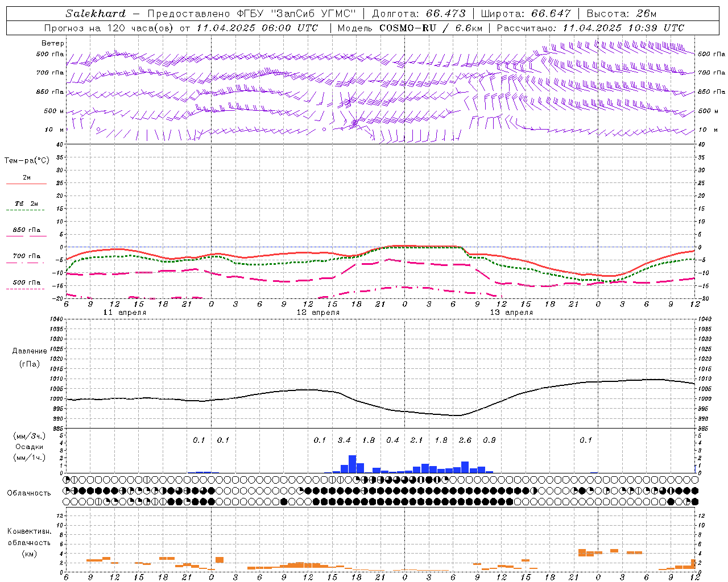Click the "Ветер" wind panel label
728x582 pixels.
click(53, 43)
